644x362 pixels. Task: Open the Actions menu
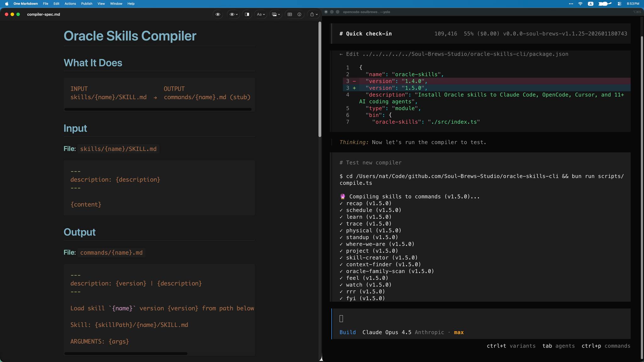point(70,4)
